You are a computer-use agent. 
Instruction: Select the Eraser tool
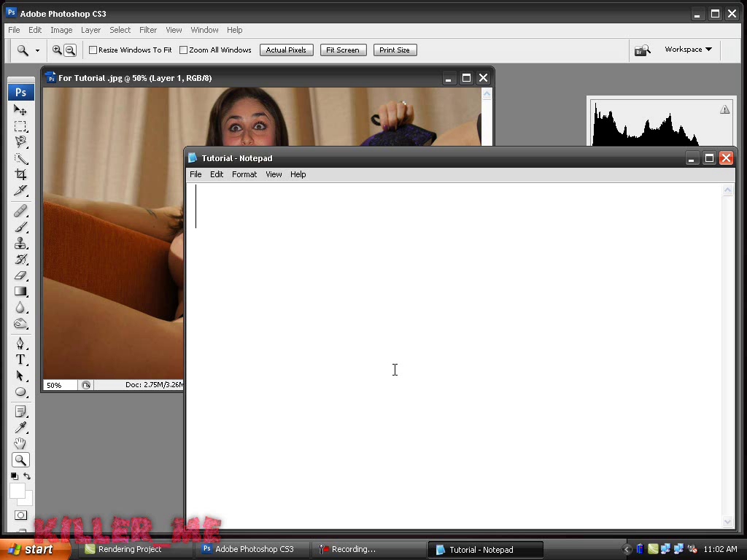pyautogui.click(x=20, y=275)
